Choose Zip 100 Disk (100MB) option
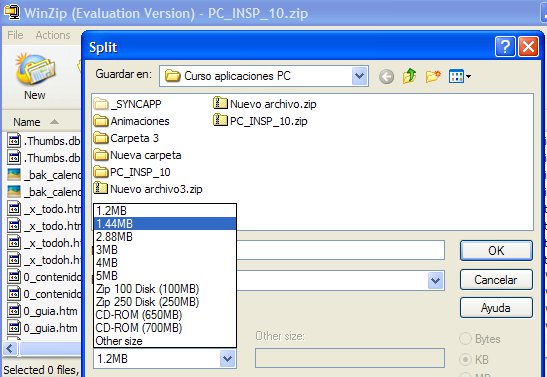 coord(165,289)
